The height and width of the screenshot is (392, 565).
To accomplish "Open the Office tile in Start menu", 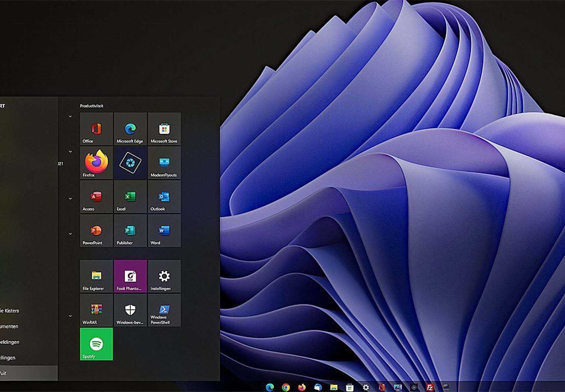I will coord(96,128).
